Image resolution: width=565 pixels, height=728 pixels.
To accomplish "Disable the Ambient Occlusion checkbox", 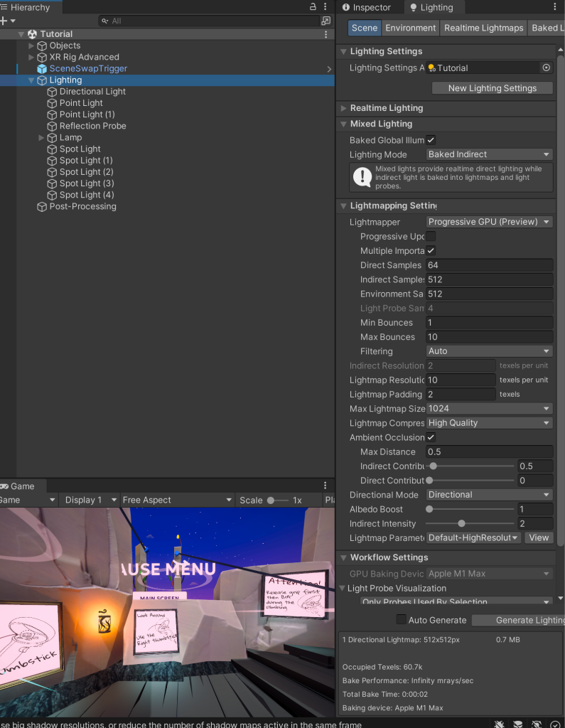I will point(431,437).
